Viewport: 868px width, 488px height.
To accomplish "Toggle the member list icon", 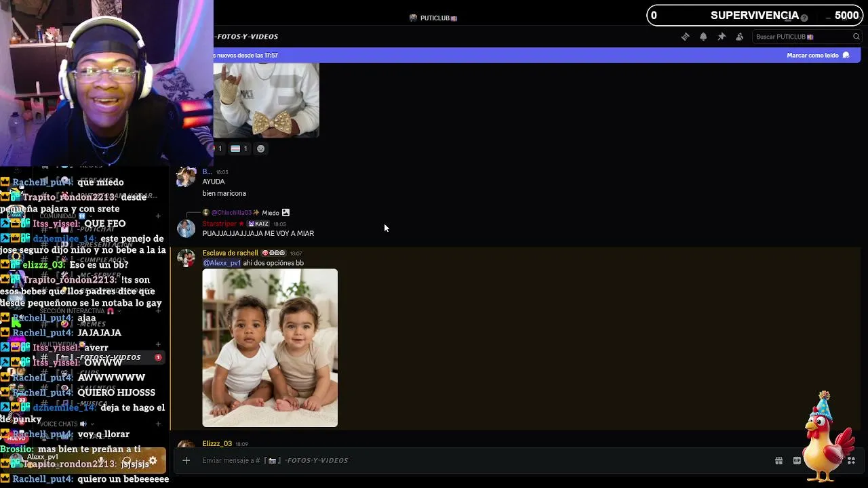I will 740,37.
